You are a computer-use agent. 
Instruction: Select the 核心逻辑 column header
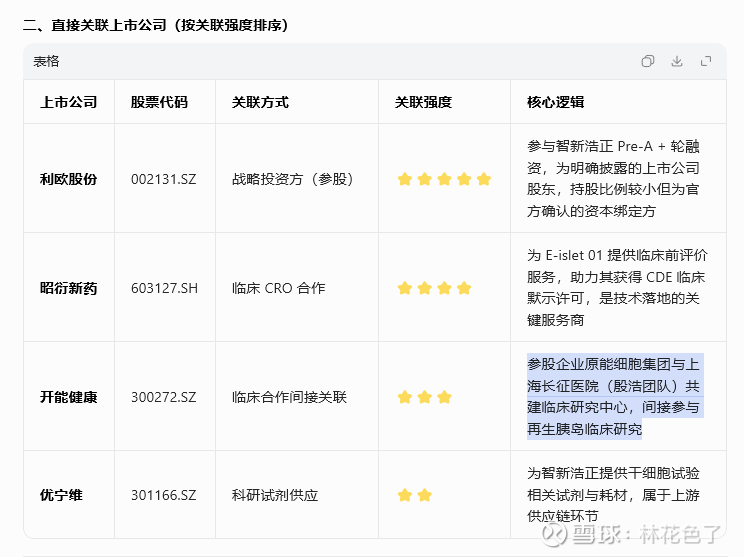coord(555,102)
